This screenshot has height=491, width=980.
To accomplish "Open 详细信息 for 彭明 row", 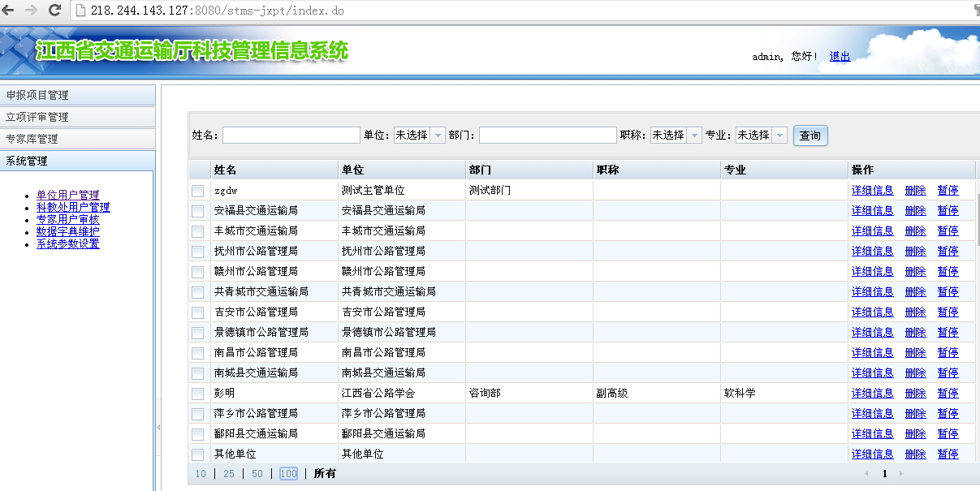I will (873, 394).
